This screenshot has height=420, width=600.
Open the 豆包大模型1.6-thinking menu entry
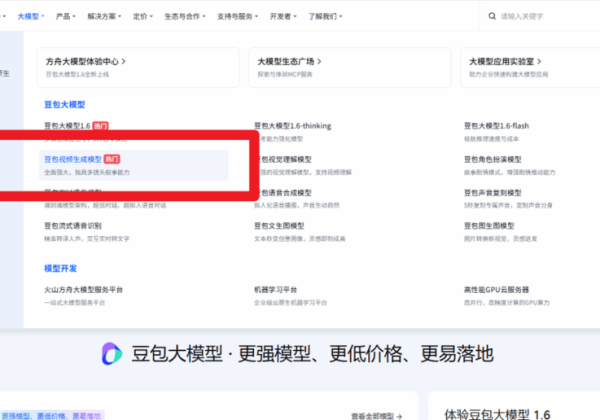[x=293, y=126]
